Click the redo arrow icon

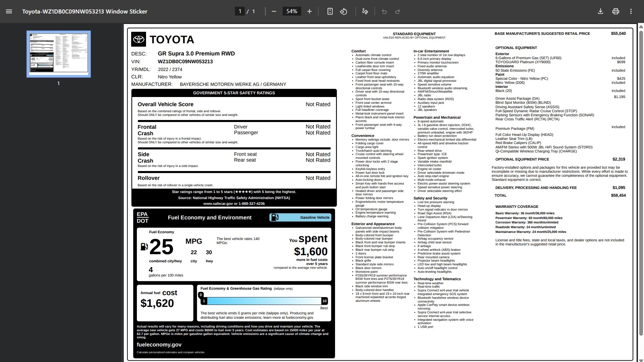pos(398,11)
